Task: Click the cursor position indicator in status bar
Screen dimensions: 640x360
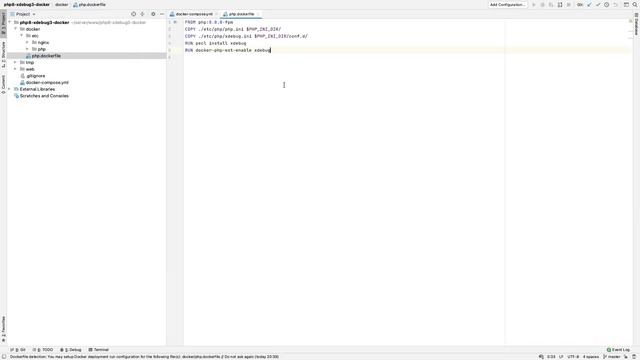Action: [x=551, y=357]
